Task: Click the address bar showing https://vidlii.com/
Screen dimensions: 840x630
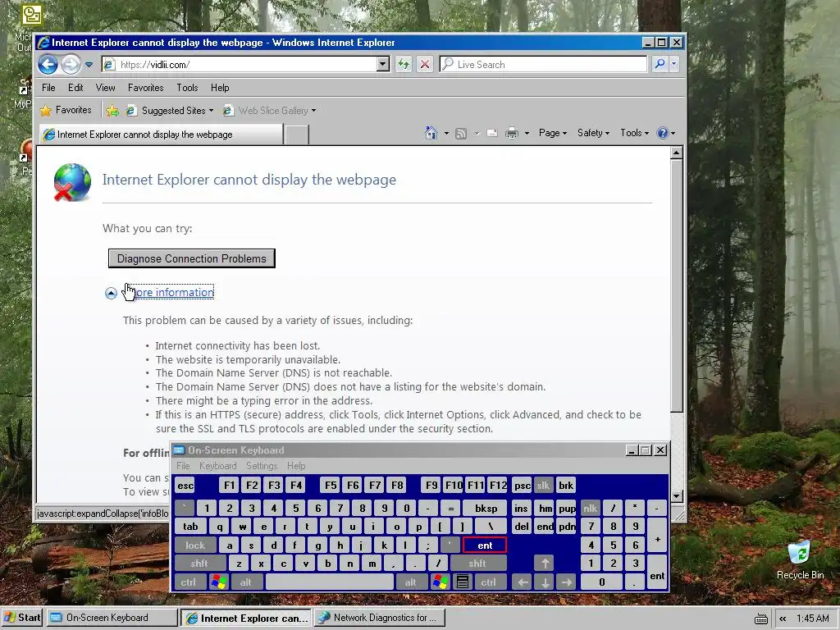Action: pyautogui.click(x=239, y=65)
